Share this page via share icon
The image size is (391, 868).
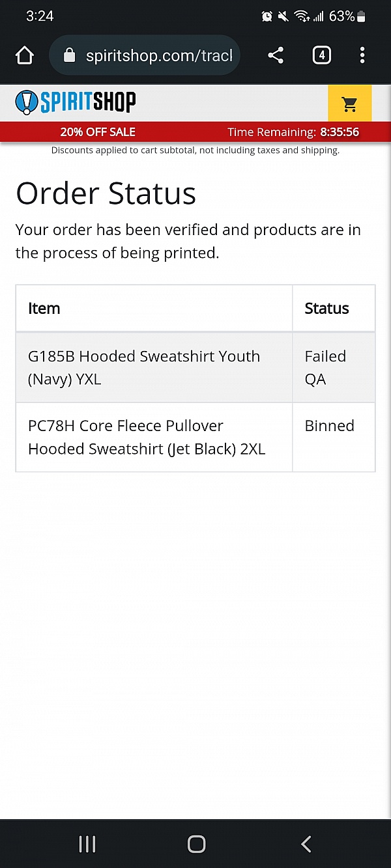(x=276, y=56)
